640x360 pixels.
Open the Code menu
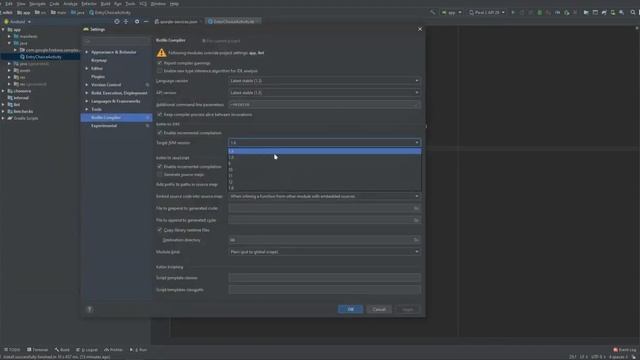pos(54,4)
